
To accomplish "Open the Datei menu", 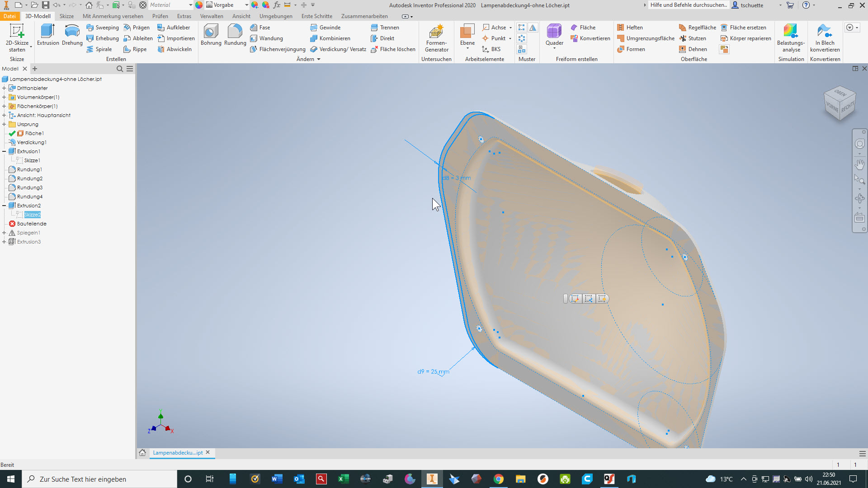I will (x=9, y=16).
